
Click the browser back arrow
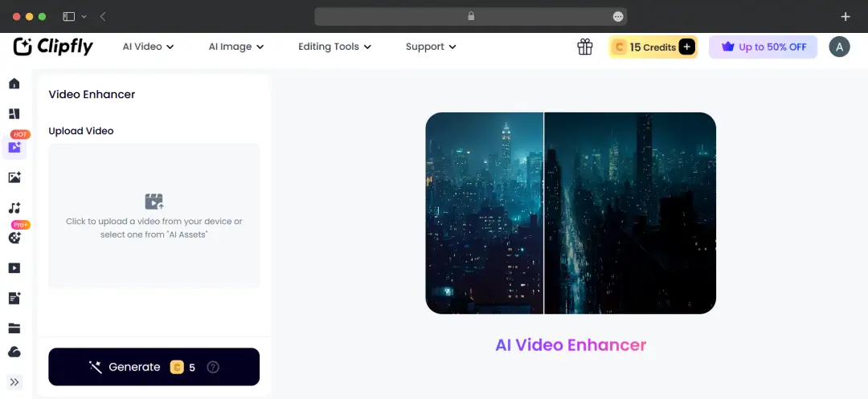pos(103,17)
